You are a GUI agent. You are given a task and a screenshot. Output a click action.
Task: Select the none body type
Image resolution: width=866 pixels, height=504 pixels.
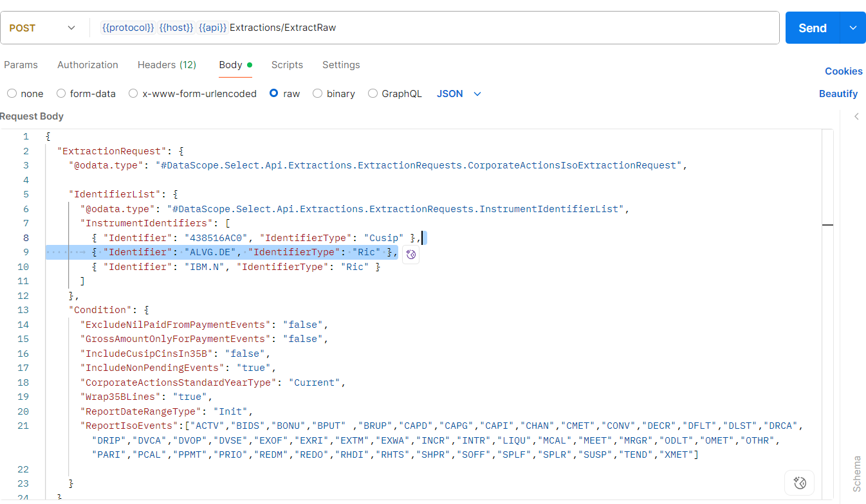25,94
